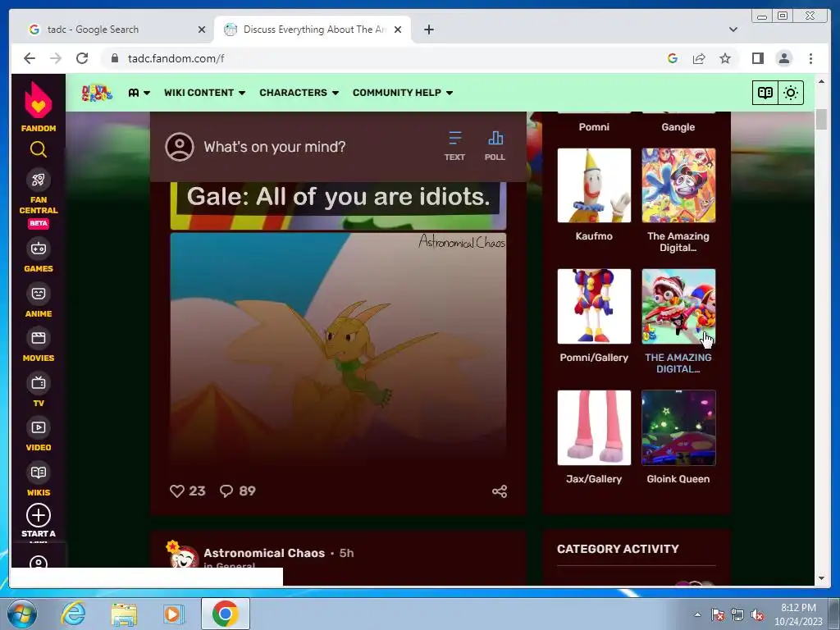840x630 pixels.
Task: Click the muted volume tray icon
Action: tap(757, 614)
